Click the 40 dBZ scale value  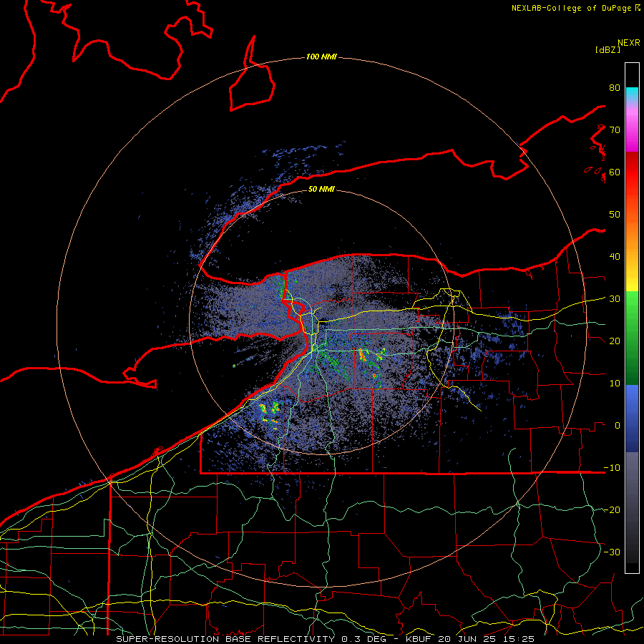point(615,257)
